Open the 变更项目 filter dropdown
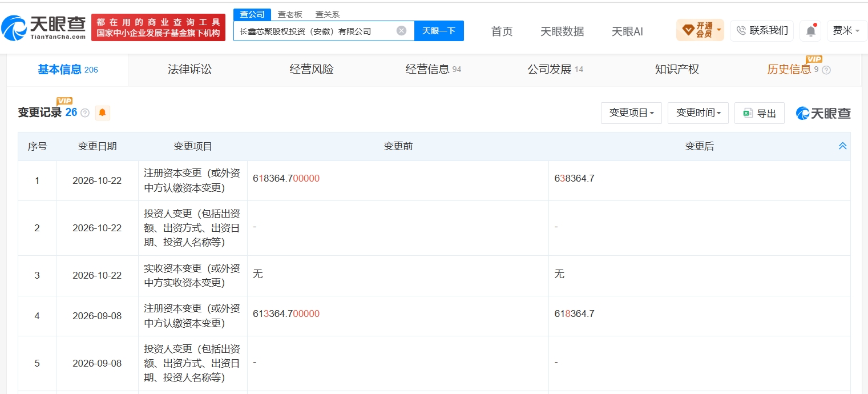This screenshot has height=394, width=868. [631, 113]
